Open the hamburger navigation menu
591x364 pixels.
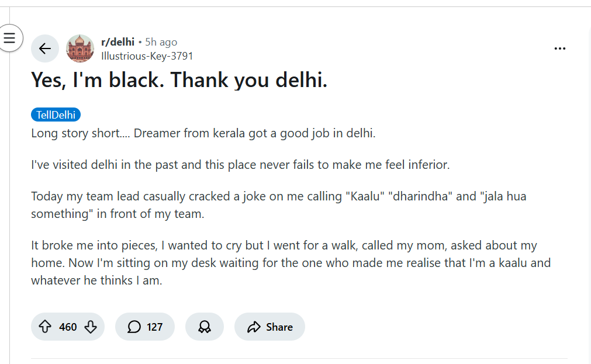coord(9,39)
